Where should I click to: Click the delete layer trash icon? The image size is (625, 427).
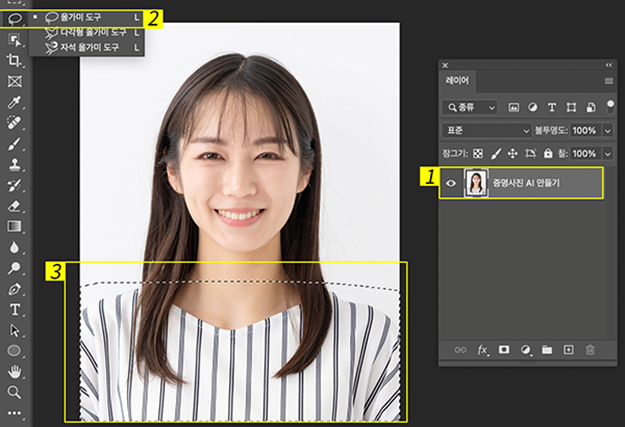point(591,350)
